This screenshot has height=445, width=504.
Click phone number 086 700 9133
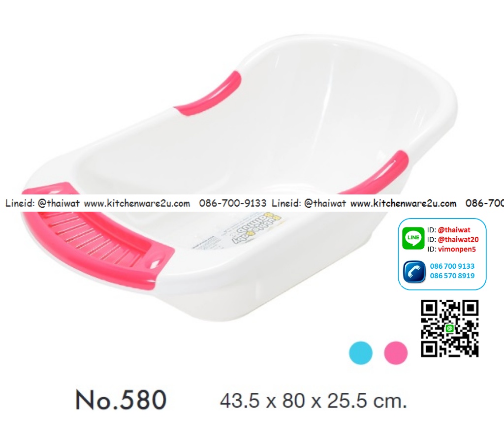[452, 266]
